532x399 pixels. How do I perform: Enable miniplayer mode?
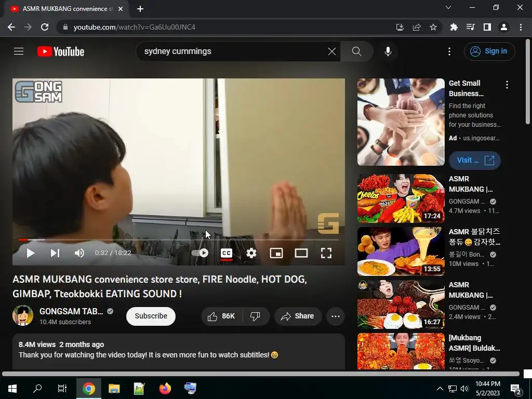(x=276, y=253)
